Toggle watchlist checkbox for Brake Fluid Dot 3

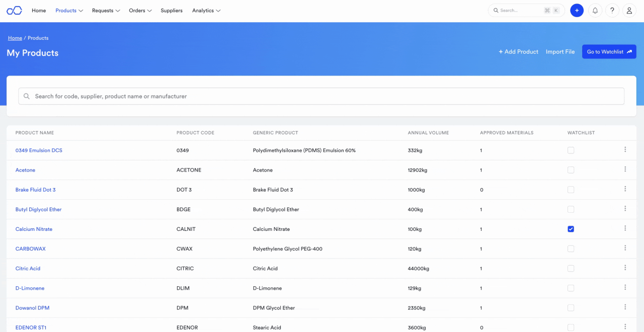571,190
